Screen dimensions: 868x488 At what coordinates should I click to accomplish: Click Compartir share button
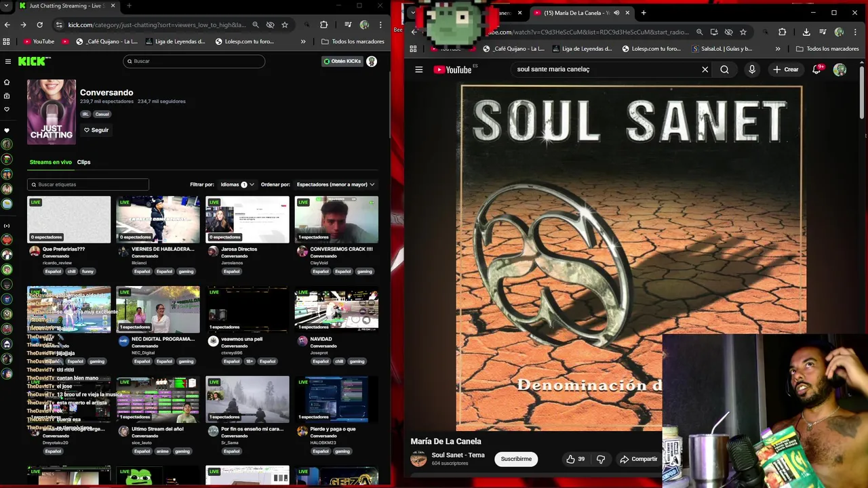[x=638, y=459]
